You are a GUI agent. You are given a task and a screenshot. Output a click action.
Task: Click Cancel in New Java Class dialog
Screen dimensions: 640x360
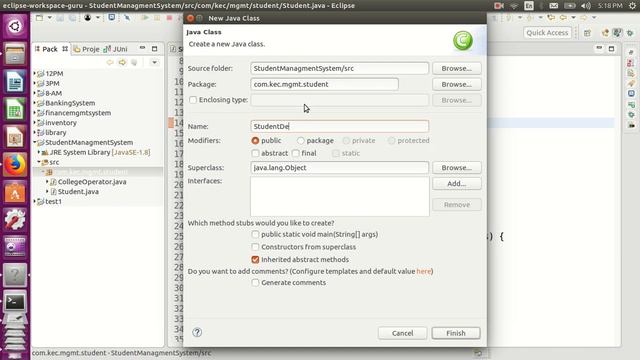(x=402, y=333)
